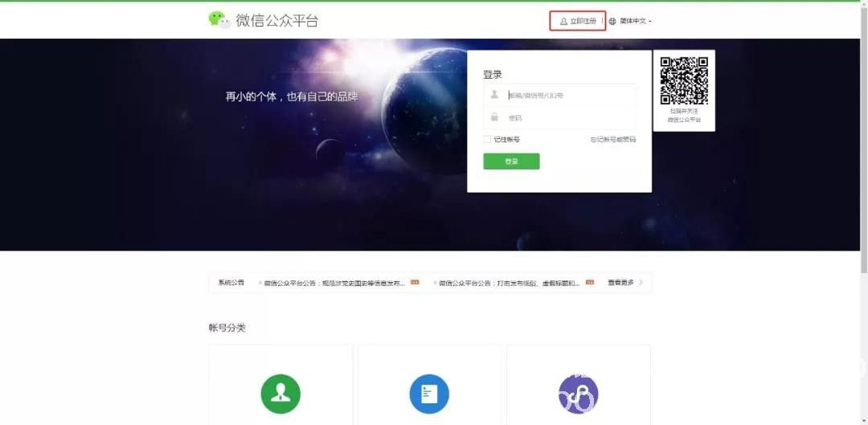Viewport: 868px width, 425px height.
Task: Open the 简体中文 language dropdown
Action: [x=634, y=21]
